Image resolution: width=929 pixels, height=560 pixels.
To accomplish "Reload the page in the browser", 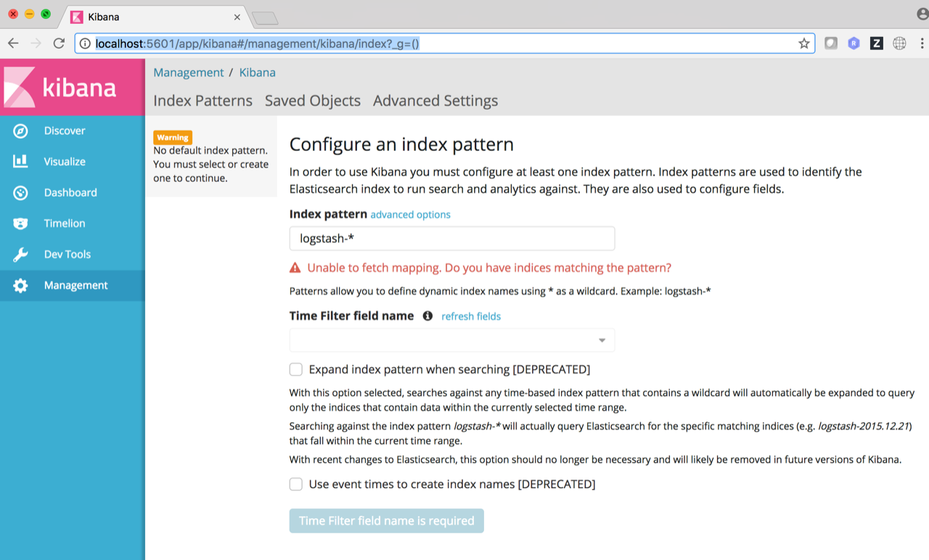I will [x=59, y=43].
